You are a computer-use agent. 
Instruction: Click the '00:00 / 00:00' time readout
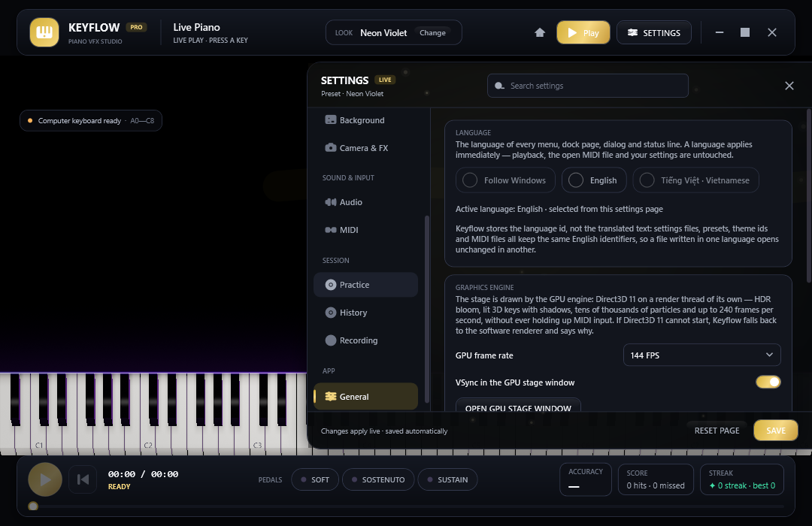pyautogui.click(x=143, y=474)
